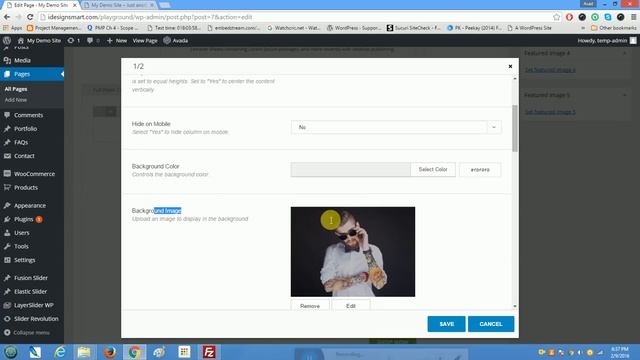The width and height of the screenshot is (640, 360).
Task: Click the background color preview bar
Action: coord(351,169)
